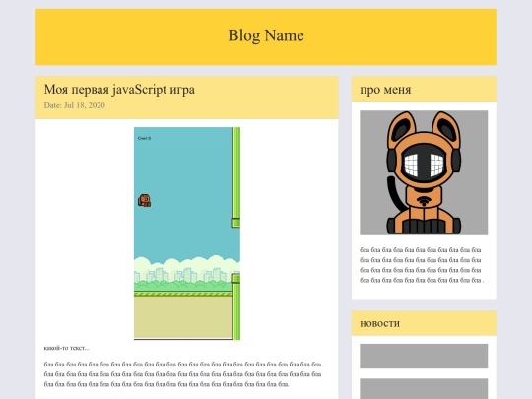Image resolution: width=532 pixels, height=399 pixels.
Task: Click the lower green pipe in game
Action: click(235, 306)
